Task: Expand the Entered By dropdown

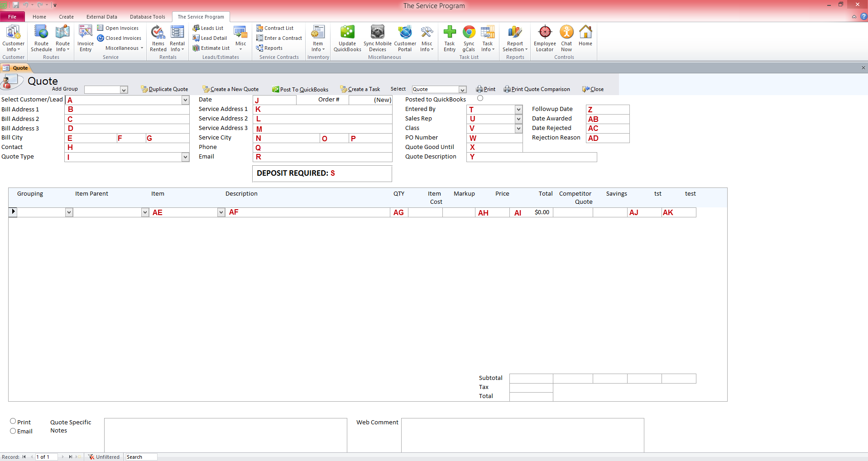Action: tap(518, 110)
